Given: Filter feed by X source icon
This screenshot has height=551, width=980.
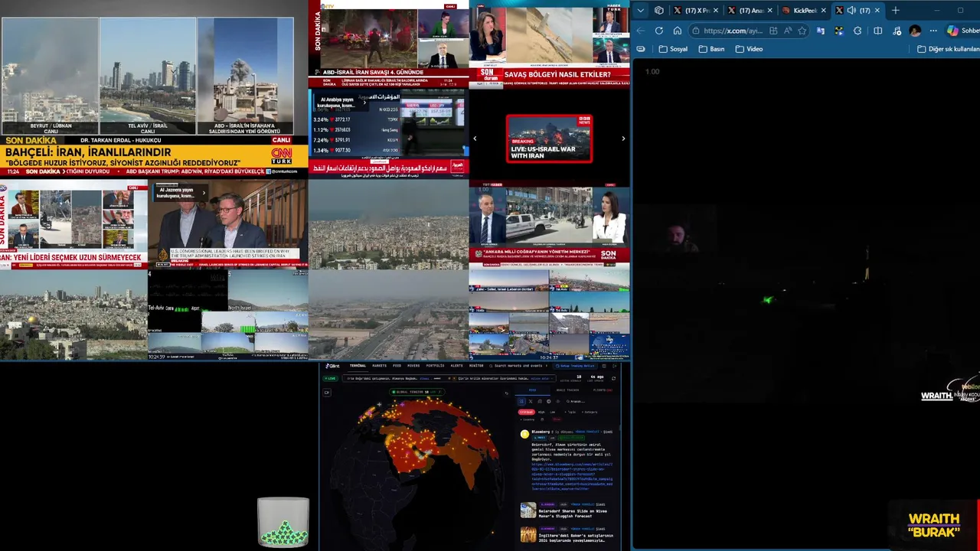Looking at the screenshot, I should [x=531, y=401].
